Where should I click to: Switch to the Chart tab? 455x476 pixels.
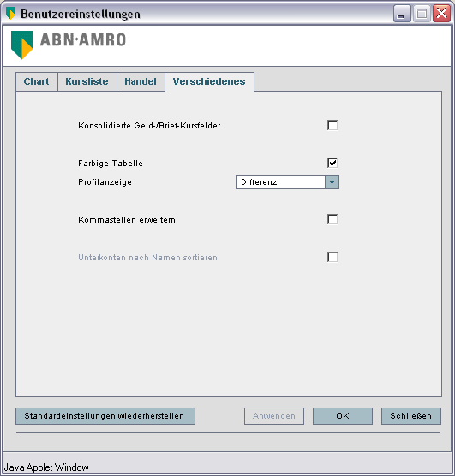coord(37,81)
